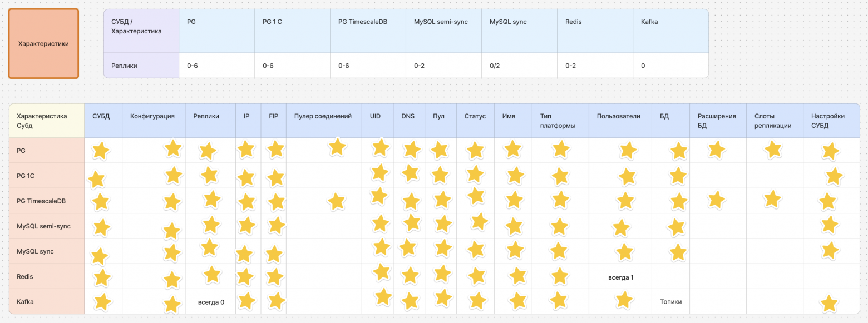
Task: Click the star in PG row, Пулер соединений column
Action: coord(337,147)
